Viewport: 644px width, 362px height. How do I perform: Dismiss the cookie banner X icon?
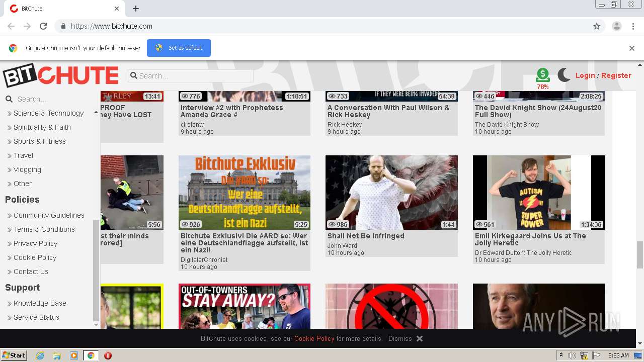420,338
